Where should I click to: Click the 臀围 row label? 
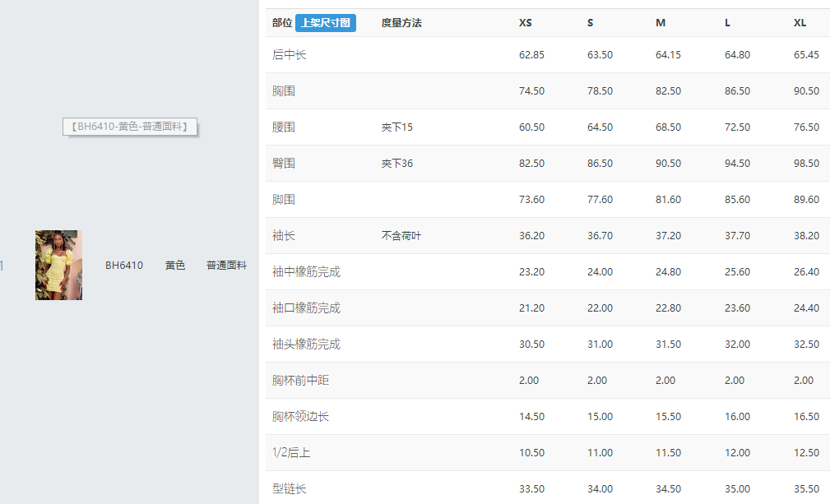[x=283, y=164]
